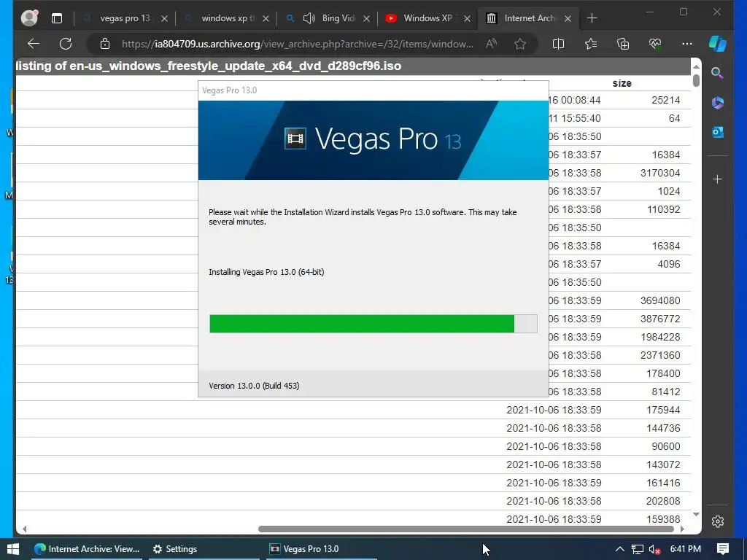Click the size value 3170304
The image size is (747, 560).
[659, 173]
